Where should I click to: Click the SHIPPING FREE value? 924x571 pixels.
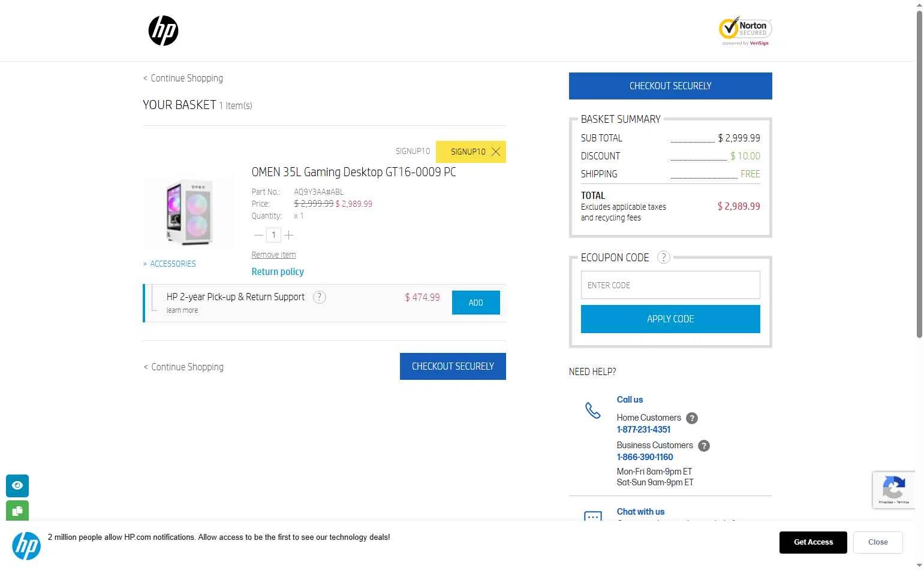[750, 174]
